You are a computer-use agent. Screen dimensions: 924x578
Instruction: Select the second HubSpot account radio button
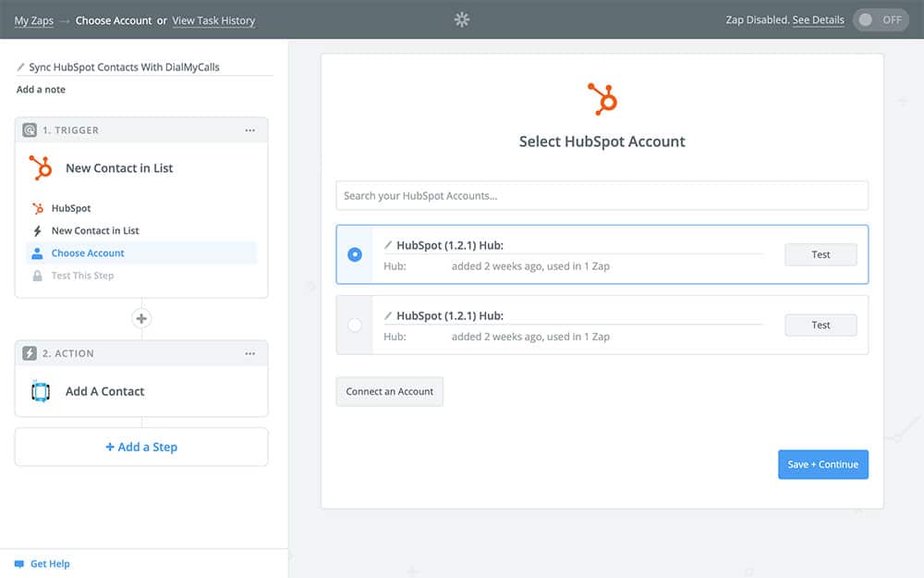pyautogui.click(x=355, y=325)
